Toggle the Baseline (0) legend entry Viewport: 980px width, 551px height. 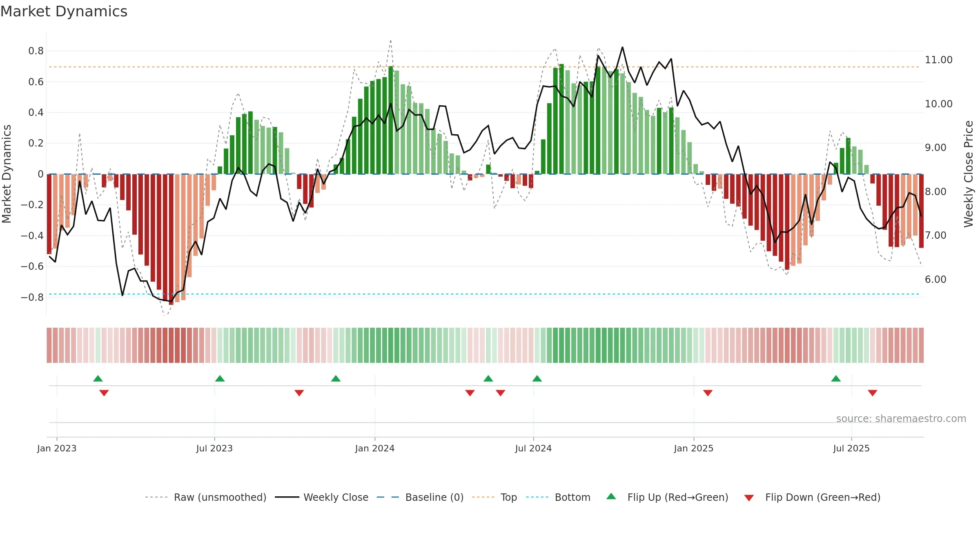[420, 497]
